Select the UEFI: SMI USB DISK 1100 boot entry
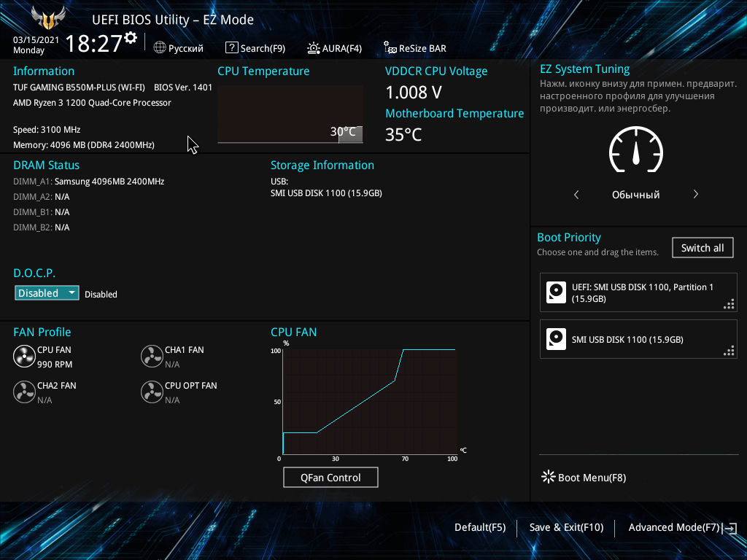This screenshot has width=747, height=560. pos(638,292)
